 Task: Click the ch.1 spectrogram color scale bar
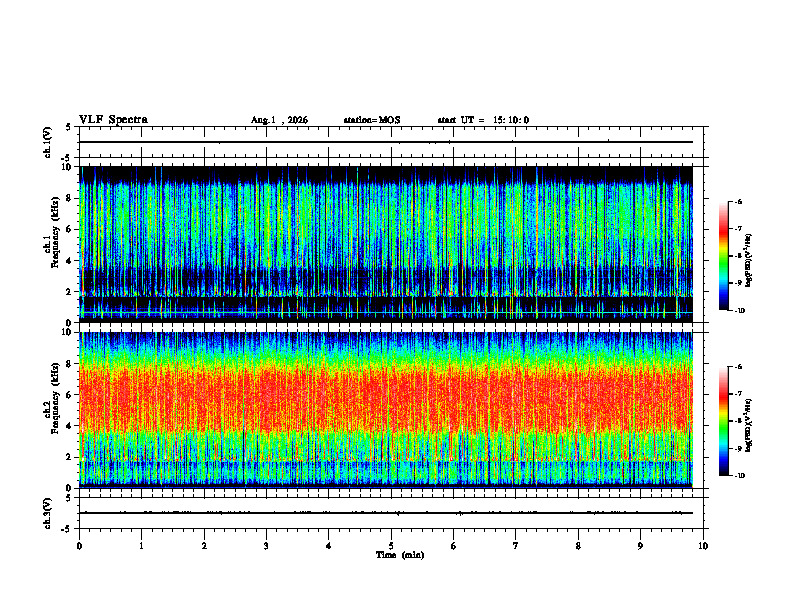723,256
